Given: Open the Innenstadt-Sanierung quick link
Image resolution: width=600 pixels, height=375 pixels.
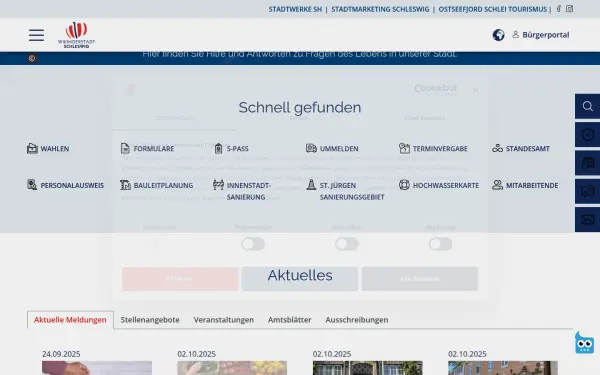Looking at the screenshot, I should point(242,191).
